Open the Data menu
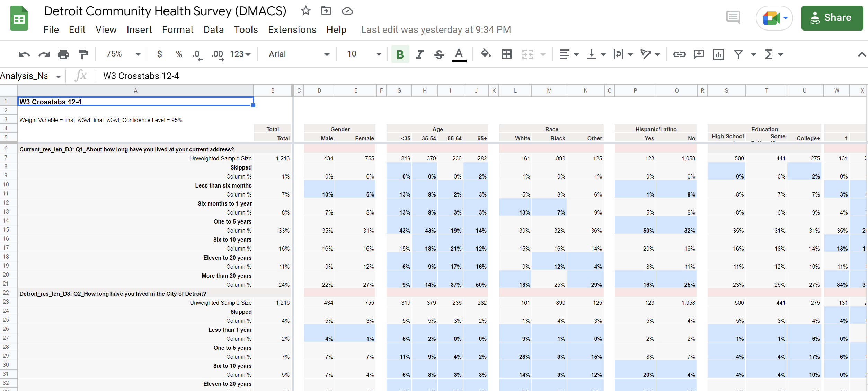This screenshot has height=391, width=868. coord(214,30)
